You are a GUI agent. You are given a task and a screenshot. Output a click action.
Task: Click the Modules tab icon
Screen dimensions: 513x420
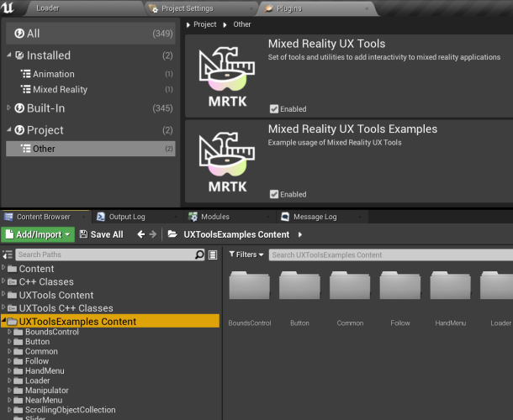(x=193, y=217)
